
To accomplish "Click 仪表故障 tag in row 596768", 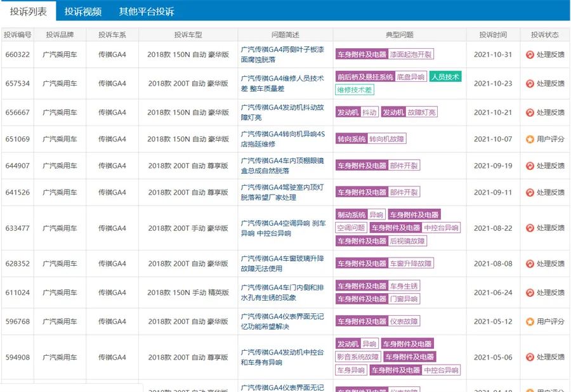I will (404, 322).
